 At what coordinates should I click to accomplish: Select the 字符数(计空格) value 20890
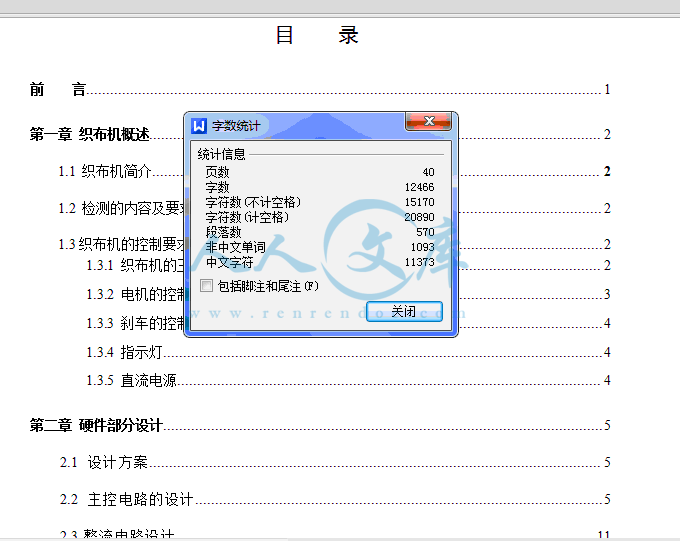click(419, 217)
